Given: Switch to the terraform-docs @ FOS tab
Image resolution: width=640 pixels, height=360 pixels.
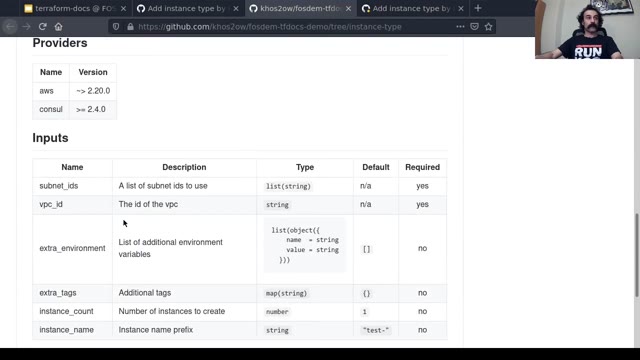Looking at the screenshot, I should click(x=75, y=8).
